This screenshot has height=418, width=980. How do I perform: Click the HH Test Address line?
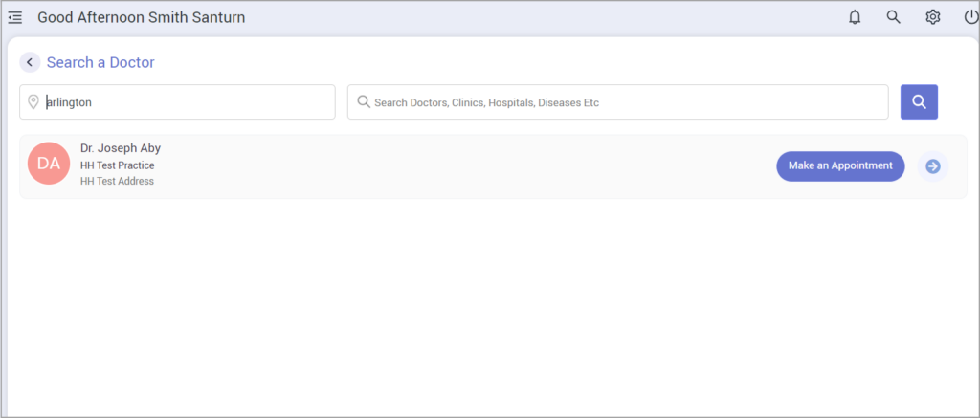117,181
